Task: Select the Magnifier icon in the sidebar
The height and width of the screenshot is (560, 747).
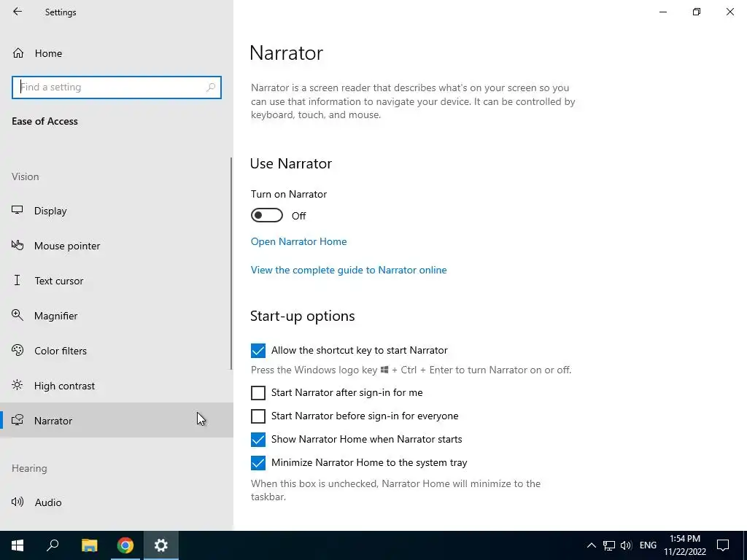Action: pos(18,315)
